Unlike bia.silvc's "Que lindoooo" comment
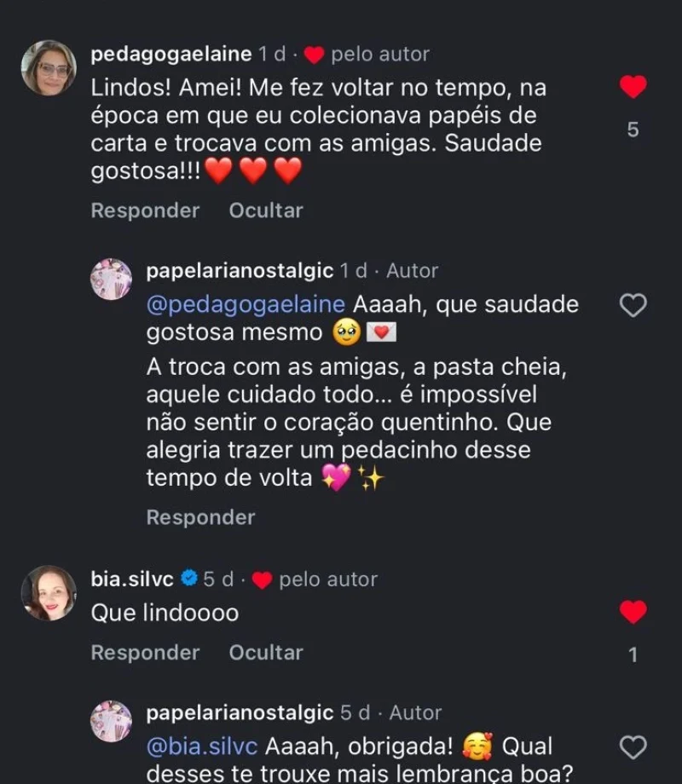Image resolution: width=682 pixels, height=784 pixels. click(633, 612)
